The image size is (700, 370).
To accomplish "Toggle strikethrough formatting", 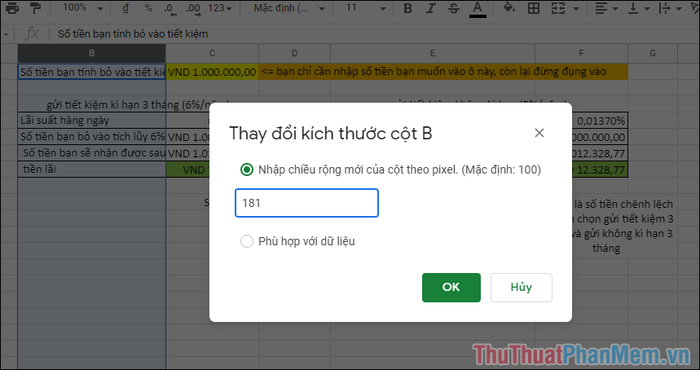I will click(454, 8).
